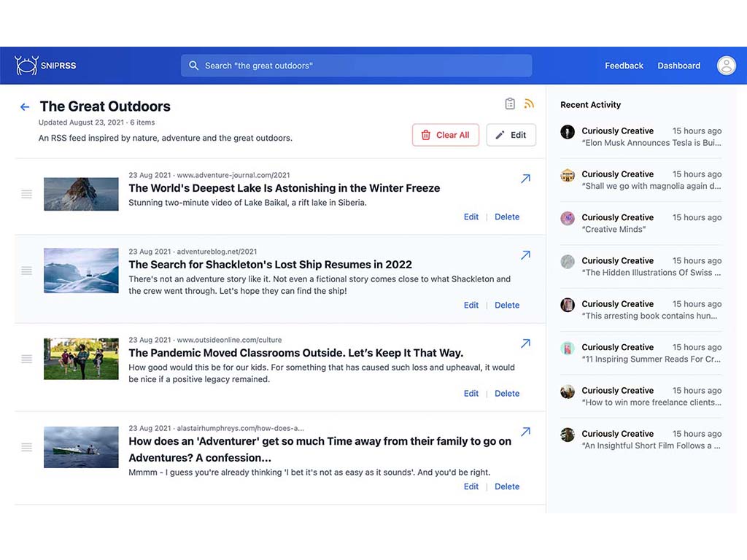Click the SNIPRSS logo icon
Screen dimensions: 747x560
tap(26, 65)
